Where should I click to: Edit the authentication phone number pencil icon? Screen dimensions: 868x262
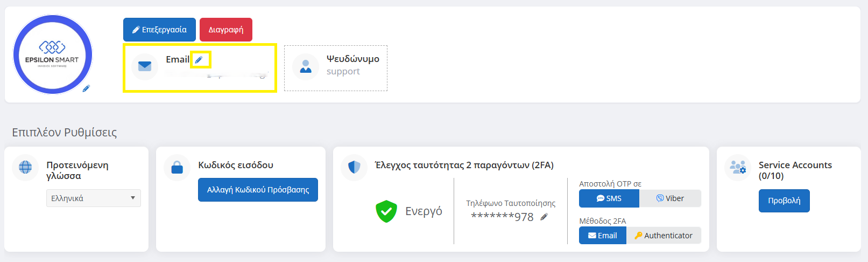click(544, 217)
